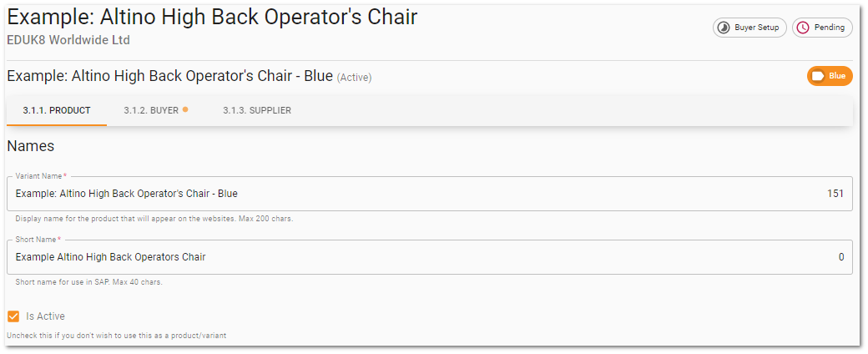Image resolution: width=868 pixels, height=354 pixels.
Task: Click the Buyer Setup status chip label
Action: pyautogui.click(x=756, y=28)
